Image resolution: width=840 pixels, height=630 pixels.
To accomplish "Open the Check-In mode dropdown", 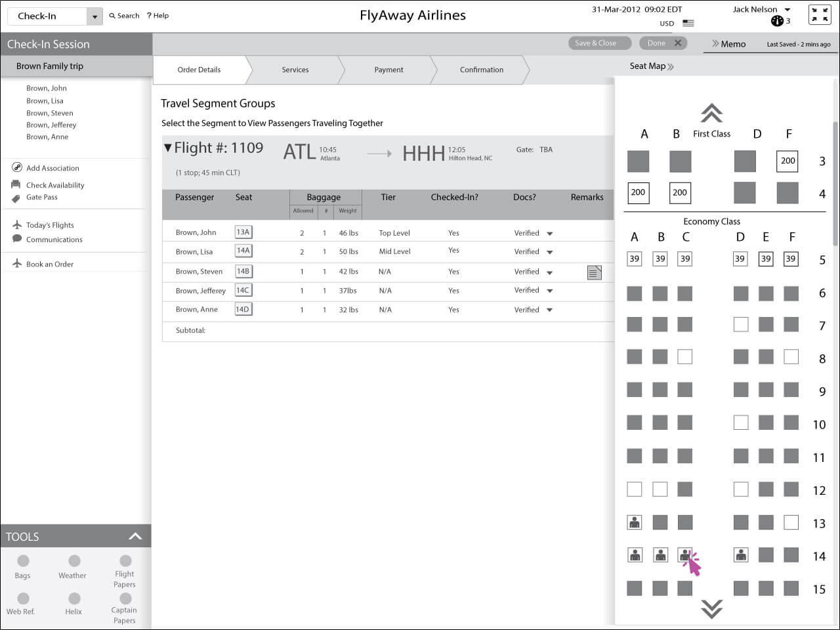I will point(94,16).
